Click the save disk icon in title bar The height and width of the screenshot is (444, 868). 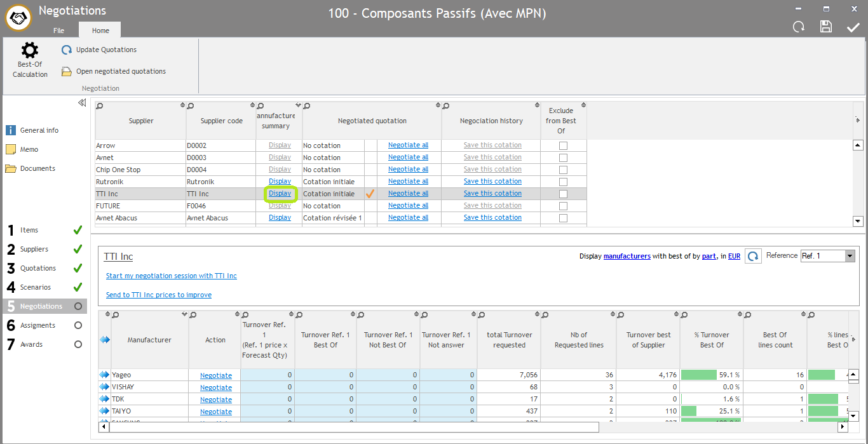(x=825, y=27)
